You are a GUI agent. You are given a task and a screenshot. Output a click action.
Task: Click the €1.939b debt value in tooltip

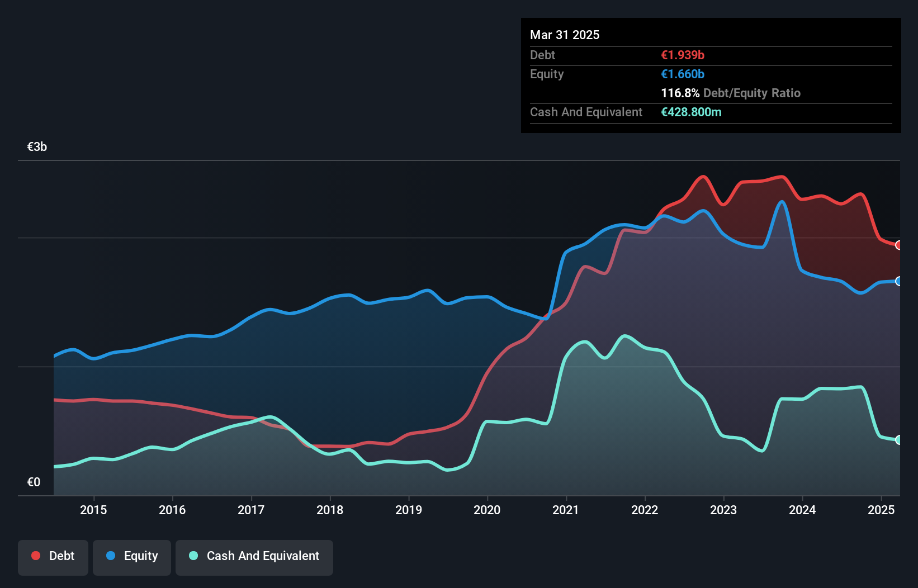coord(683,55)
